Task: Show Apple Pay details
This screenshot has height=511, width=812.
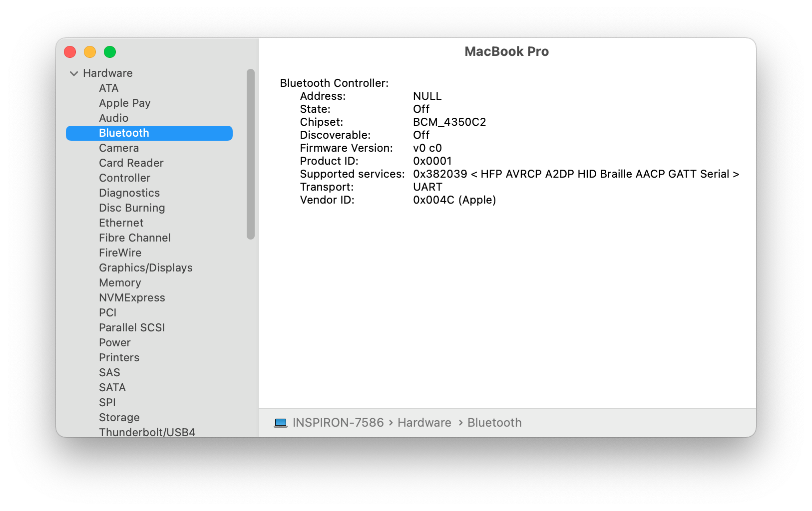Action: [125, 103]
